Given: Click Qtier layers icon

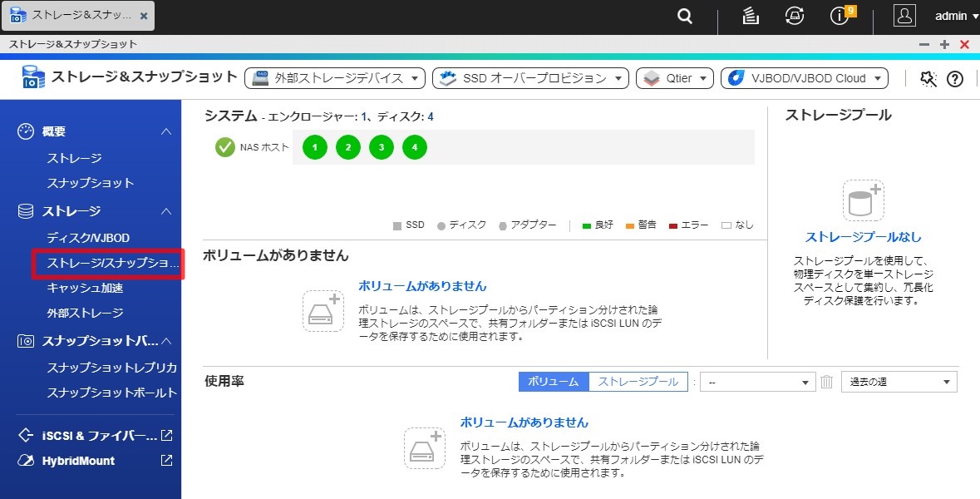Looking at the screenshot, I should pos(651,78).
